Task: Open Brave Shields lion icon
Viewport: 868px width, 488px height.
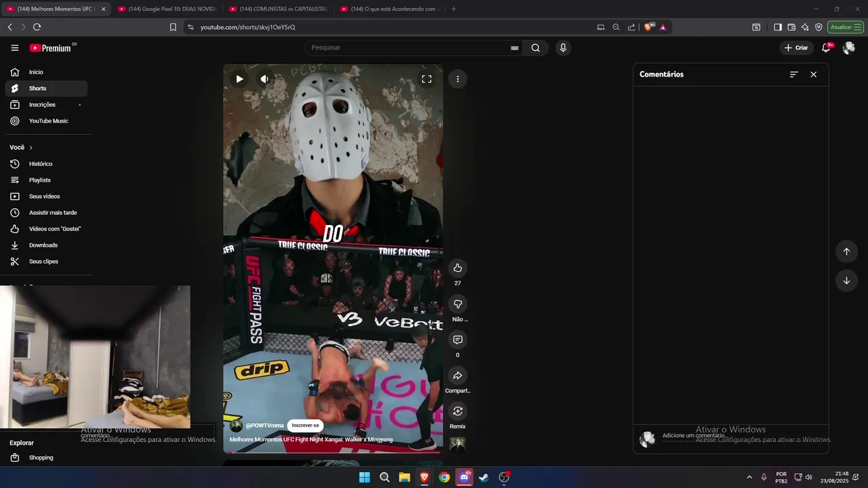Action: pos(648,27)
